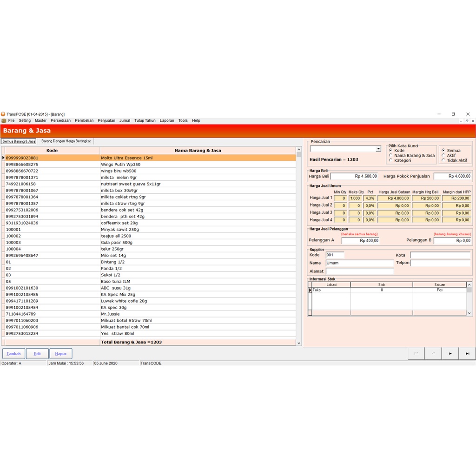Click the Harga Beli input field

pos(354,176)
